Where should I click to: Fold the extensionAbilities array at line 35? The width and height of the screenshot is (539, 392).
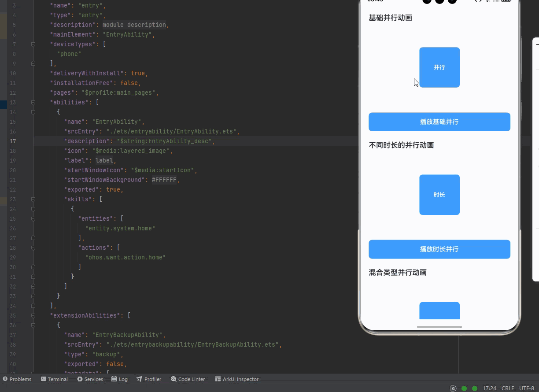[x=33, y=315]
